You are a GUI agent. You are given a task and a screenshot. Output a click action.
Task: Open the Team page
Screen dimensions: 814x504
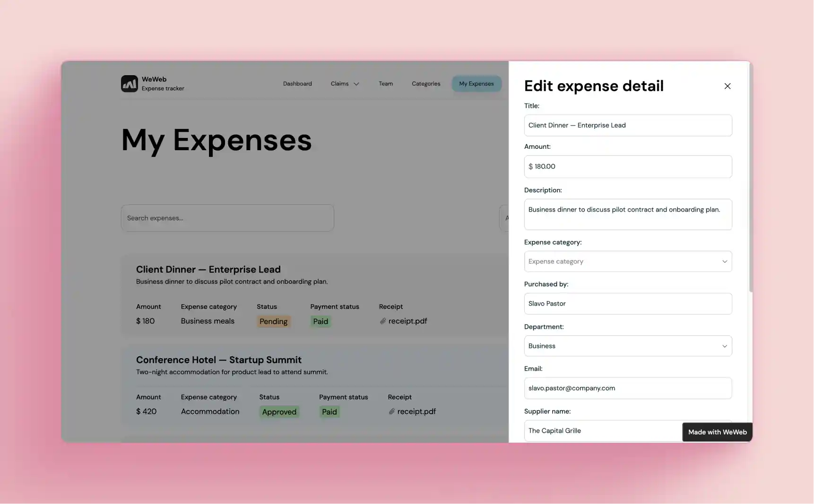(385, 83)
